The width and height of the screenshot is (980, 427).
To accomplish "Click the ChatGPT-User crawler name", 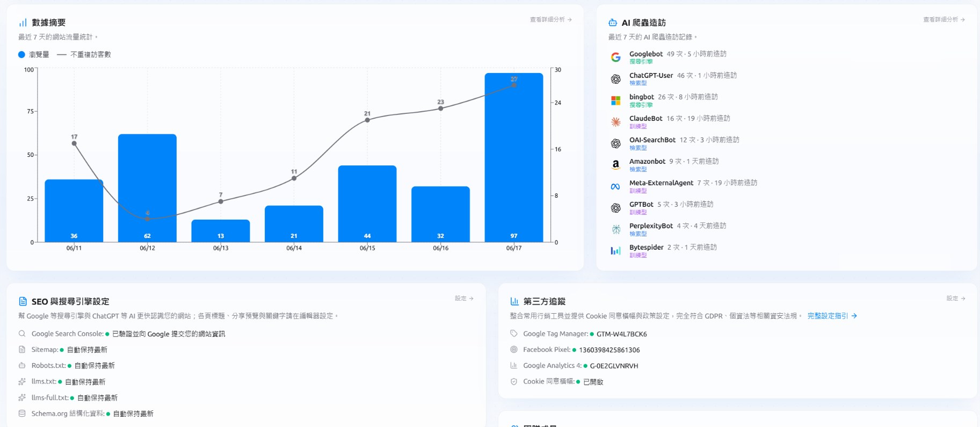I will (651, 75).
